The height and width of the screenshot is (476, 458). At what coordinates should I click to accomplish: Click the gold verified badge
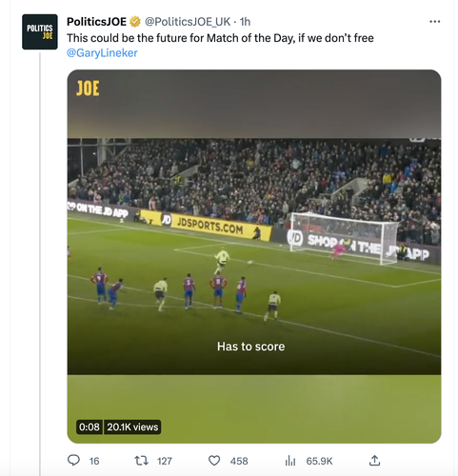[x=135, y=22]
